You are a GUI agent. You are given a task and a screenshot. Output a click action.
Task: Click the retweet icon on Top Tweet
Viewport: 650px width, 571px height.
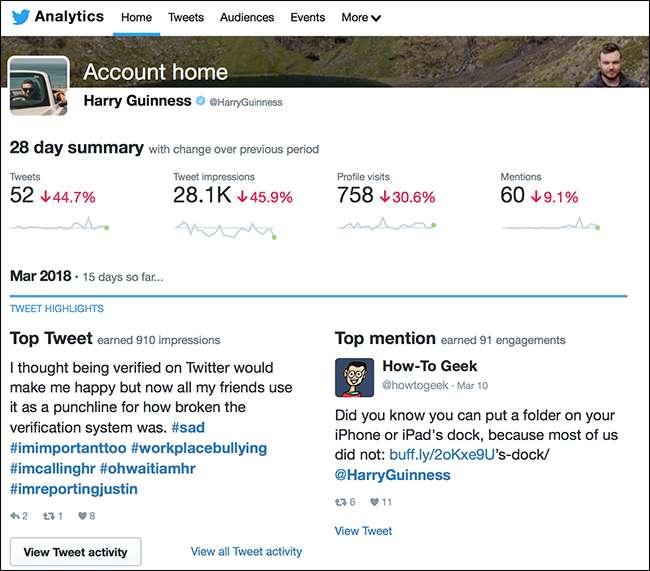pos(49,516)
